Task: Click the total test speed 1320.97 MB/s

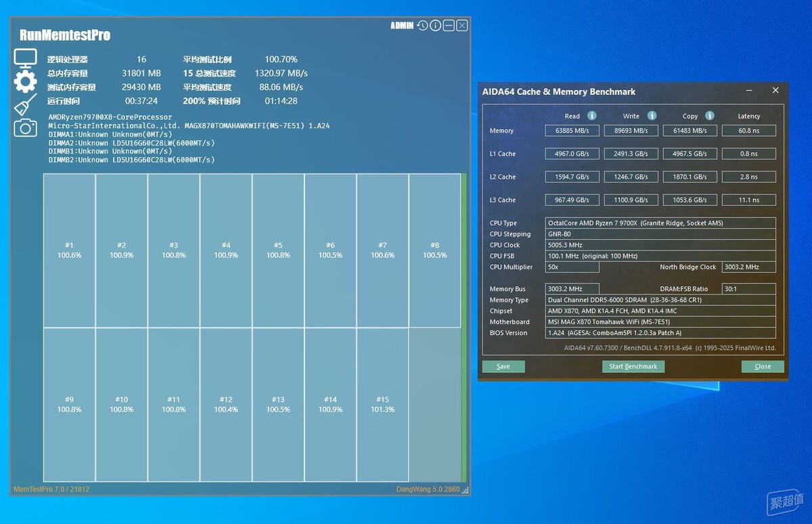Action: pyautogui.click(x=281, y=73)
